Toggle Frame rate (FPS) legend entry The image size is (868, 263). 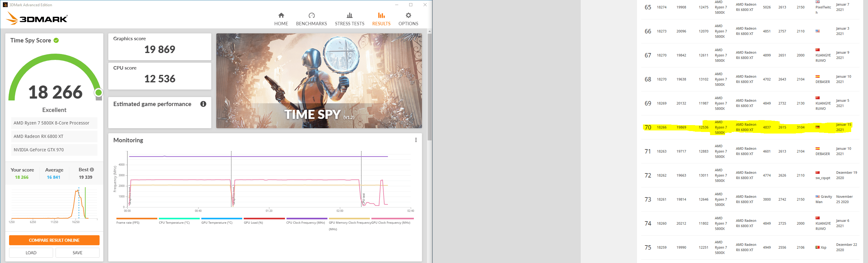[x=136, y=221]
